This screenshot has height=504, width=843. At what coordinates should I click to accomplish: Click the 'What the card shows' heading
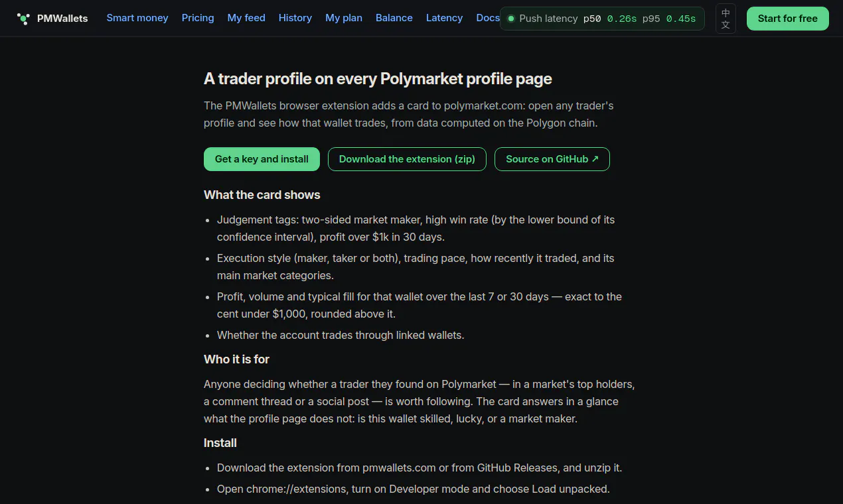[x=262, y=195]
